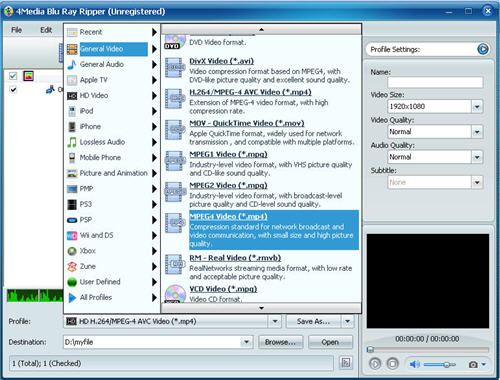The image size is (500, 380).
Task: Click the PMP category icon
Action: (72, 189)
